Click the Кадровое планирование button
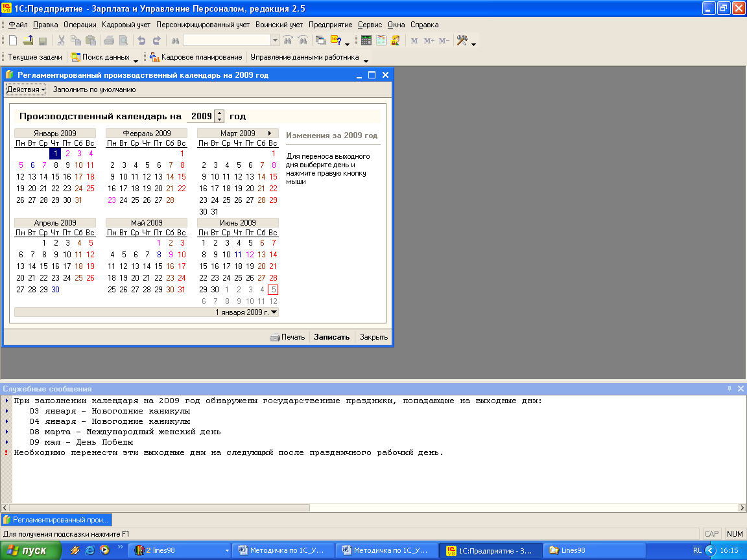747x560 pixels. pos(196,57)
